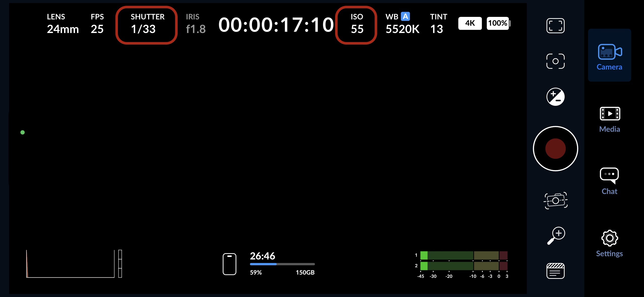The image size is (644, 297).
Task: Open the slate clapperboard icon
Action: pos(555,271)
